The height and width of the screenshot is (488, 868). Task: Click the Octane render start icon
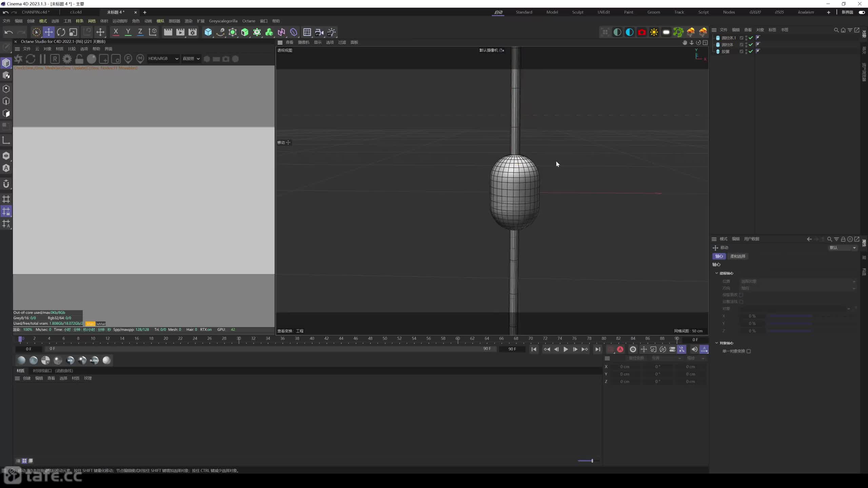pyautogui.click(x=18, y=59)
